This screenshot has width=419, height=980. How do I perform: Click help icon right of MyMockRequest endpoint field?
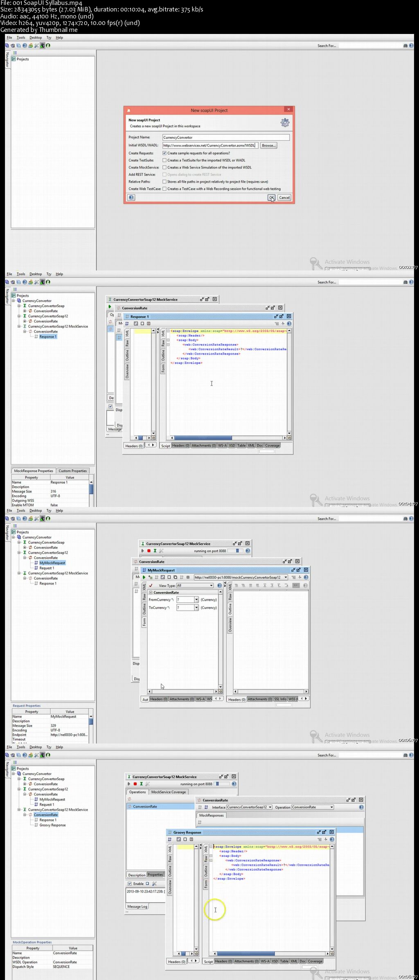(306, 577)
